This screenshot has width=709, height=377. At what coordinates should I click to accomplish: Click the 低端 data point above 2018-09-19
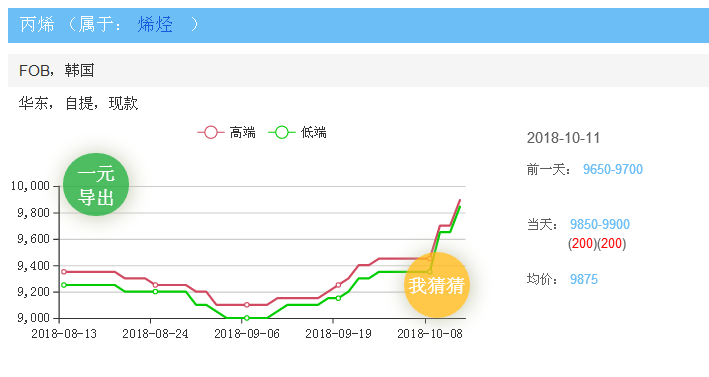click(x=338, y=298)
